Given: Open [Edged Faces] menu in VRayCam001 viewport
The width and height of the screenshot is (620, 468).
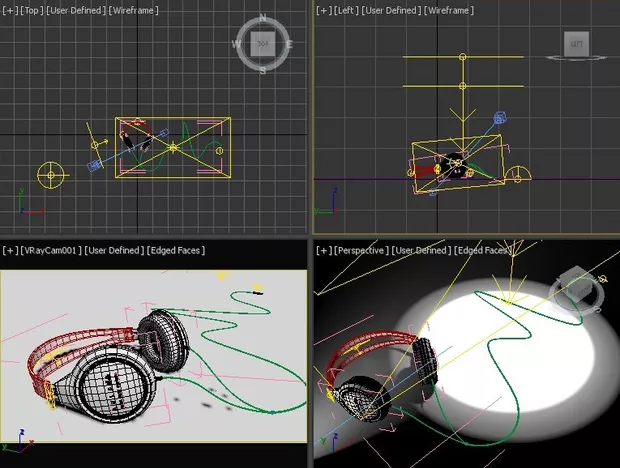Looking at the screenshot, I should tap(176, 250).
